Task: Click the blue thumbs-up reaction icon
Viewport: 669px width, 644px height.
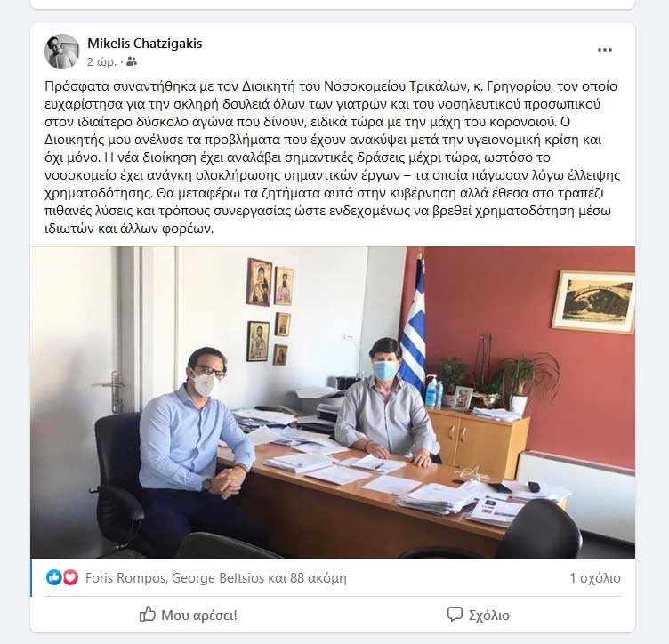Action: (x=54, y=577)
